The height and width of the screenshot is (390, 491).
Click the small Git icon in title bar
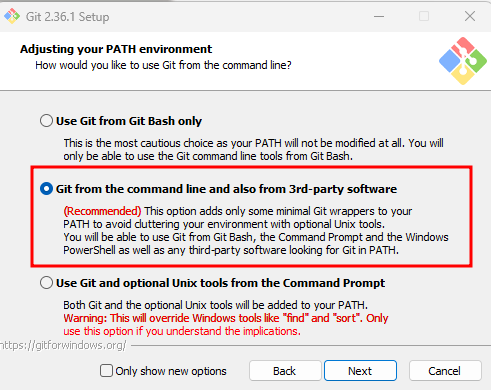12,16
